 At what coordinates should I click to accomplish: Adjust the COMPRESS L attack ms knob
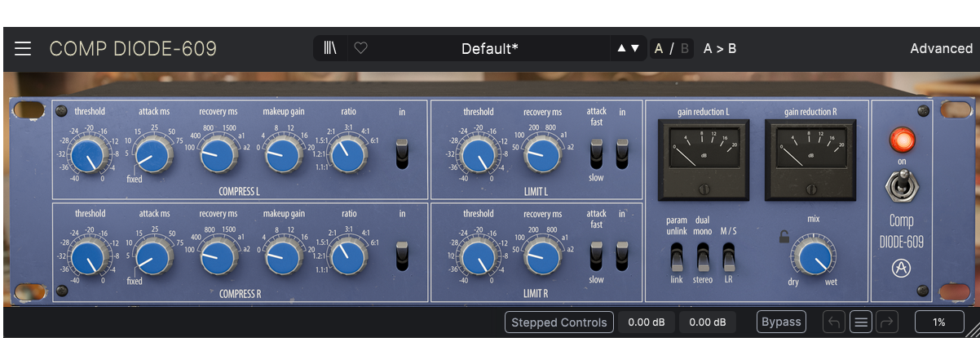[x=152, y=153]
